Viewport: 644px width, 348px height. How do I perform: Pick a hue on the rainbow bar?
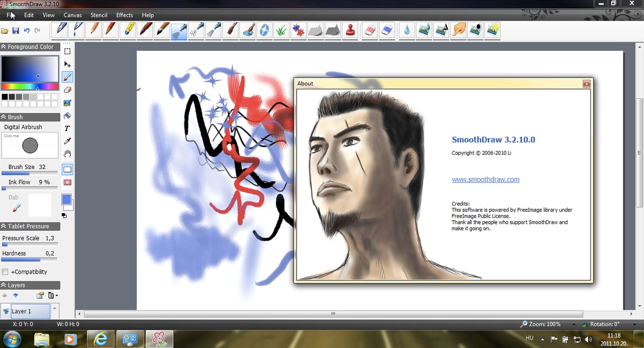(x=30, y=87)
